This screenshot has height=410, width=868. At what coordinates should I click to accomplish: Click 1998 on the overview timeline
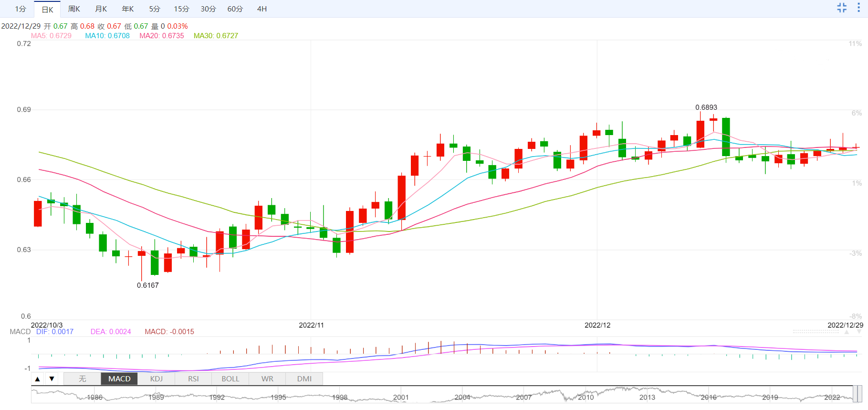coord(340,397)
